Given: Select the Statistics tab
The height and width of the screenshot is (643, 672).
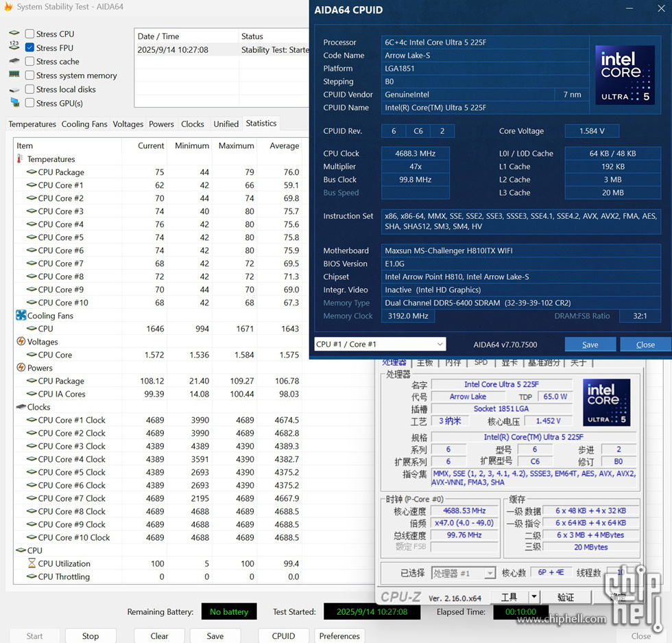Looking at the screenshot, I should coord(261,123).
